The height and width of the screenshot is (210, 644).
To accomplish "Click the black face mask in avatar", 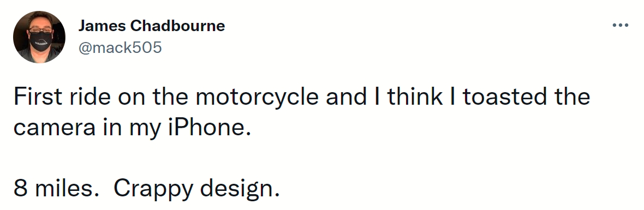I will (x=41, y=41).
